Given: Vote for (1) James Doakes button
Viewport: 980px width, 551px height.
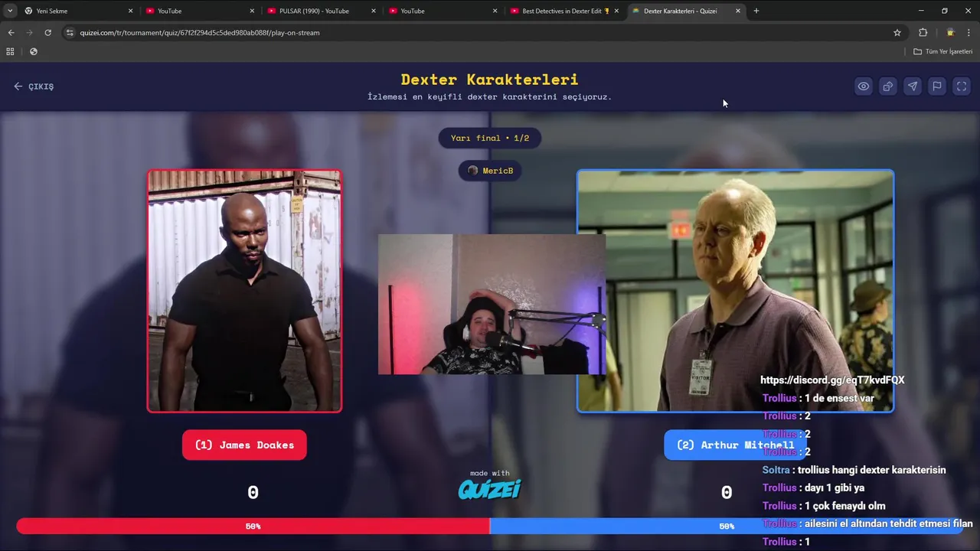Looking at the screenshot, I should tap(244, 445).
